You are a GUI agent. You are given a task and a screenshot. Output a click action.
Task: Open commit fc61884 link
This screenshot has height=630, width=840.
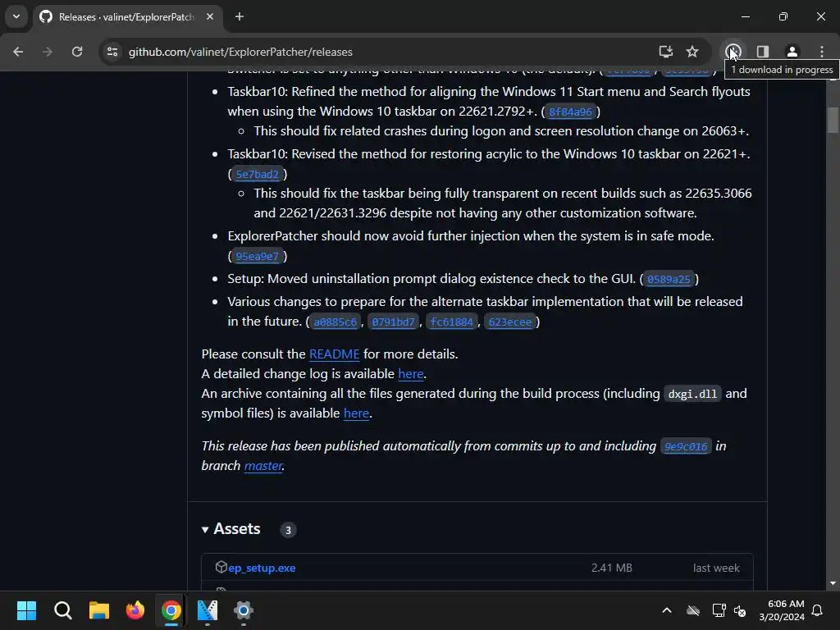[x=452, y=322]
